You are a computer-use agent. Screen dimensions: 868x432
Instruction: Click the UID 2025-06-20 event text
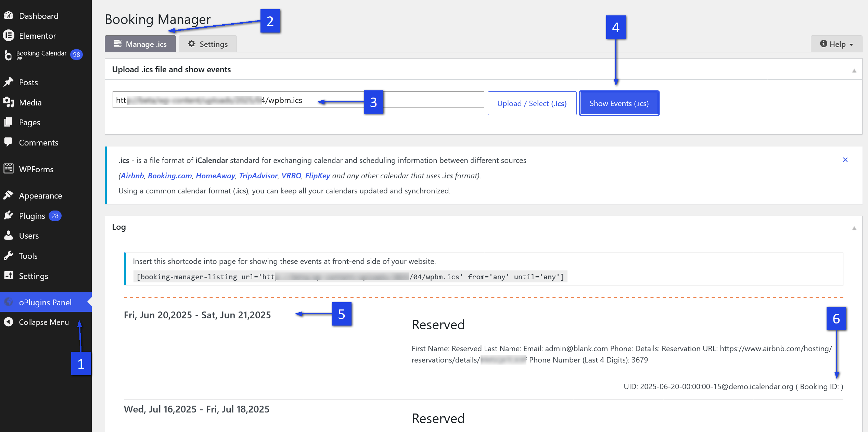733,386
